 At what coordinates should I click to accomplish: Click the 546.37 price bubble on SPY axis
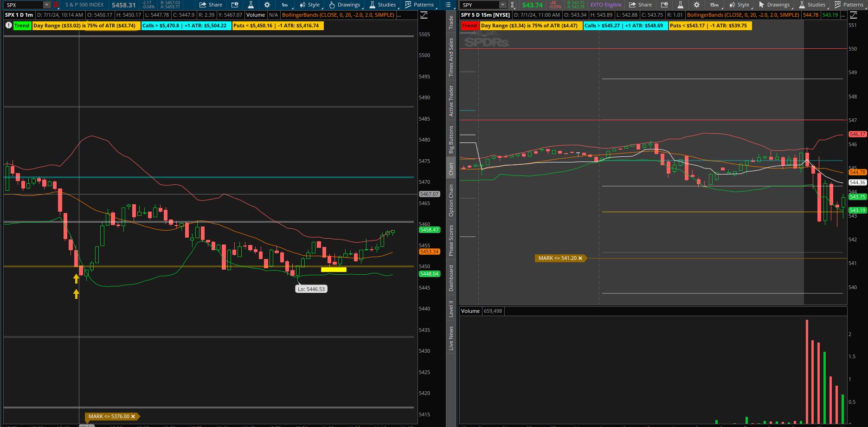(857, 134)
